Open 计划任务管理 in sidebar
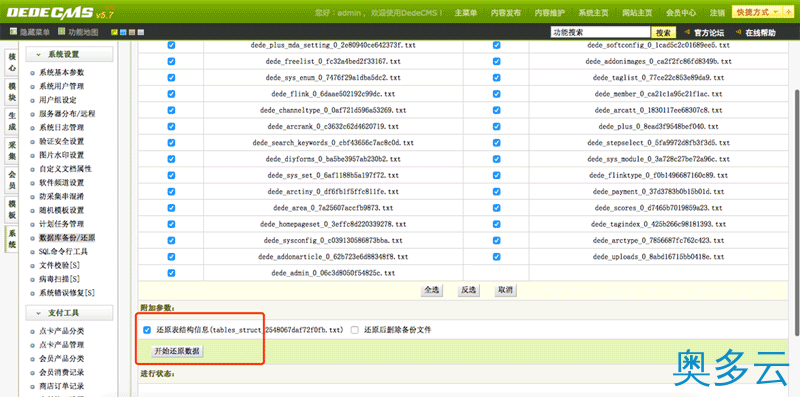 click(x=61, y=225)
